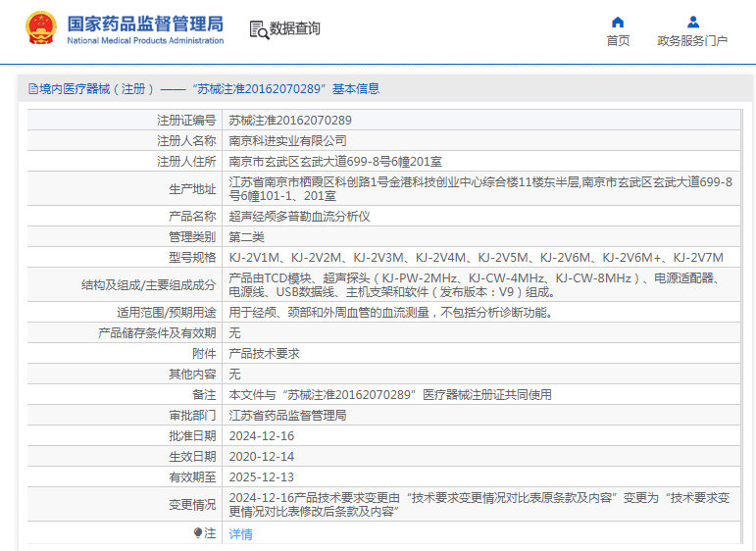
Task: Click the 生产地址 value text
Action: [x=480, y=188]
